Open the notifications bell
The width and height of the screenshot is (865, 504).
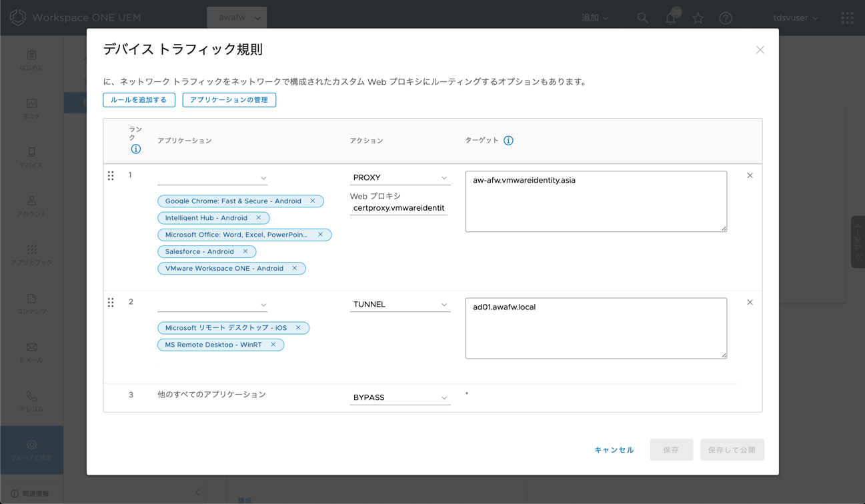(x=671, y=17)
